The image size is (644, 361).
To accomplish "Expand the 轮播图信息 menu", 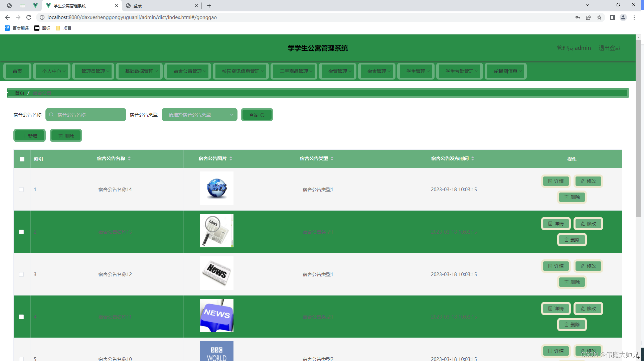I will pos(506,71).
